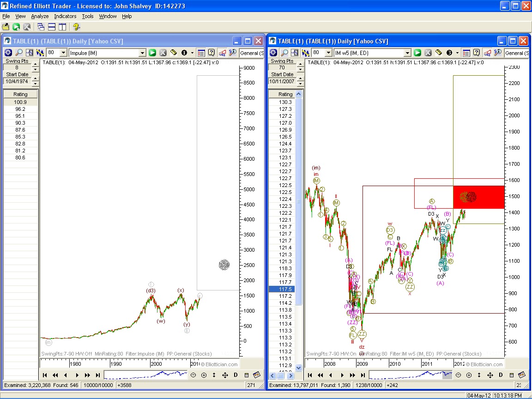Click the target crosshair icon in right chart window
This screenshot has height=399, width=532.
tap(273, 53)
